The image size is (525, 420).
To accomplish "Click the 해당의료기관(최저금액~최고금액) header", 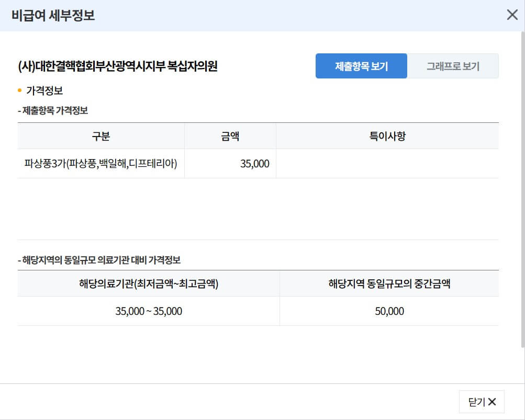I will coord(149,284).
